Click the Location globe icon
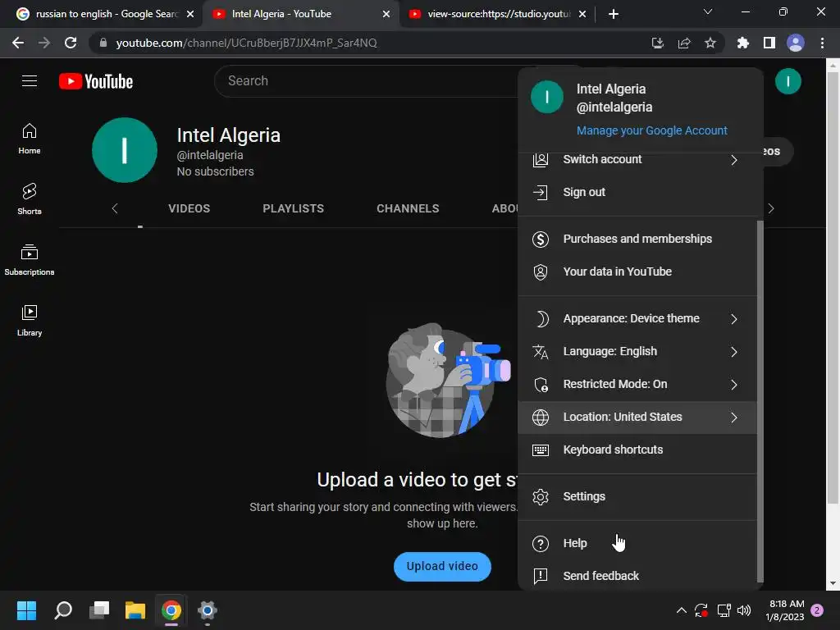The height and width of the screenshot is (630, 840). [541, 418]
